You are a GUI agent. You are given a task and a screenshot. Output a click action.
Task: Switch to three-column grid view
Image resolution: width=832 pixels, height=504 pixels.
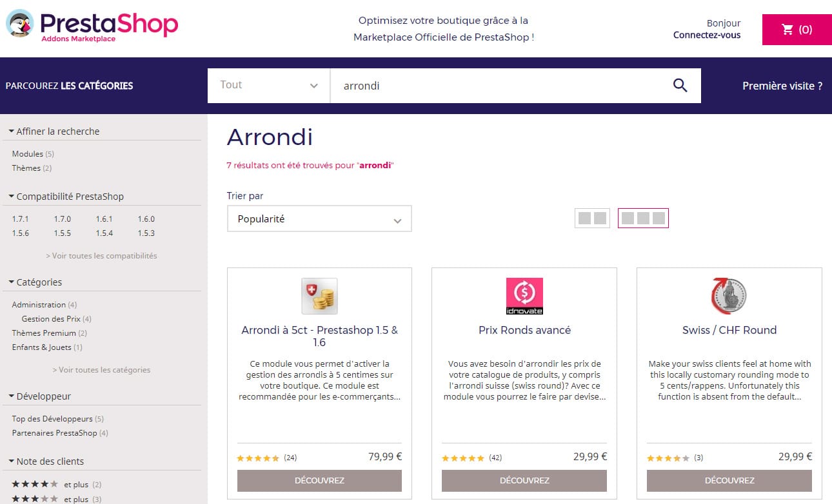click(643, 218)
